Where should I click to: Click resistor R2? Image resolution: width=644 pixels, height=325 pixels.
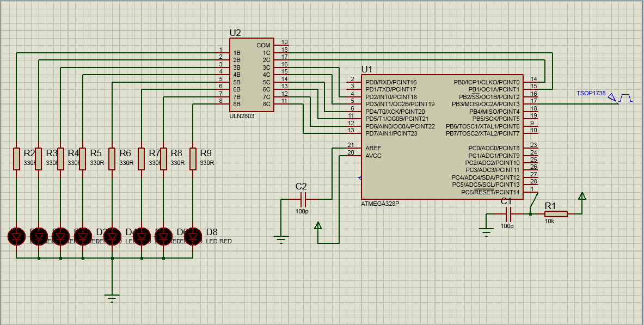16,159
